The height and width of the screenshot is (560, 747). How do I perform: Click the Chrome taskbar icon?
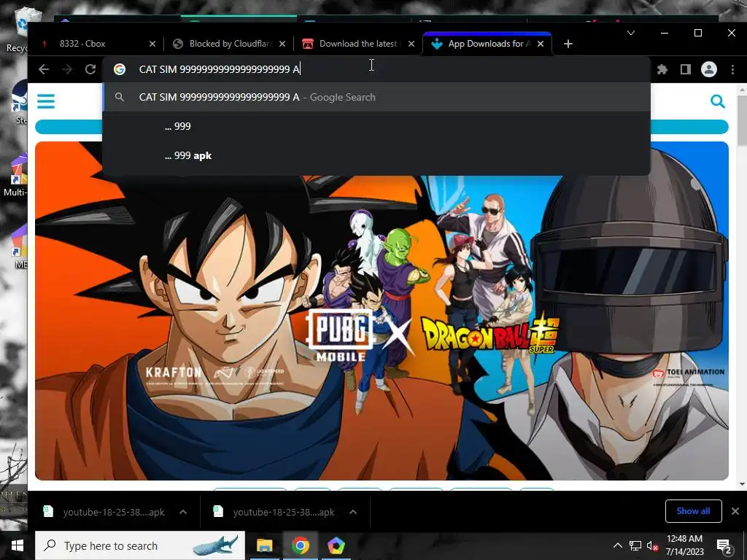(300, 545)
